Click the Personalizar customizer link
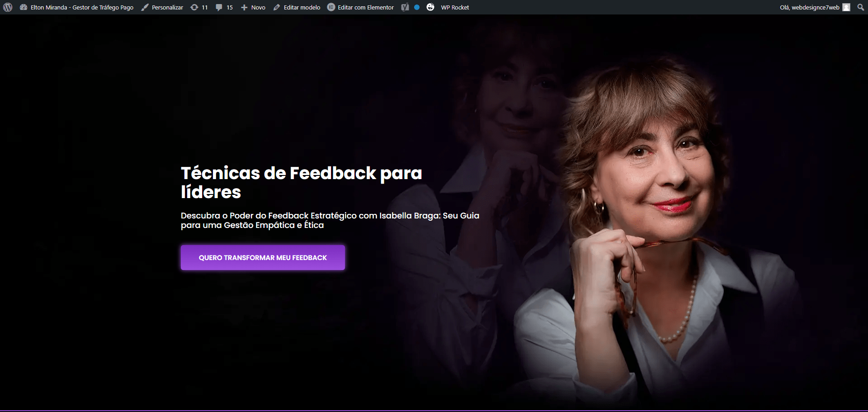 click(162, 7)
